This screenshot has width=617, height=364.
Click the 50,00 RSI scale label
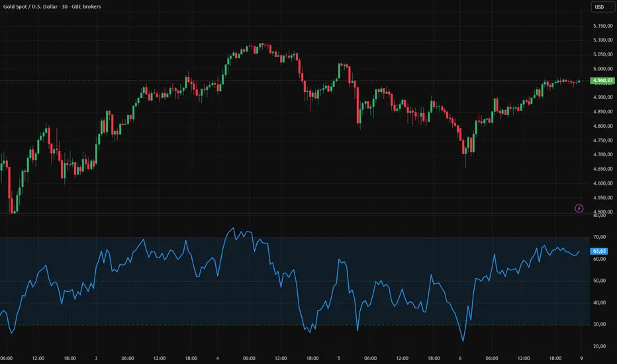pos(600,281)
